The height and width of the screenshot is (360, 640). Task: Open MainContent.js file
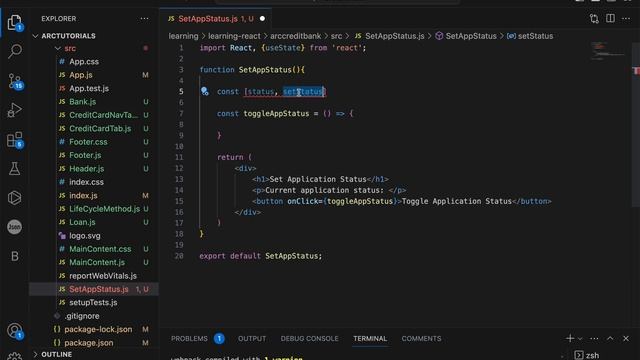(x=97, y=262)
